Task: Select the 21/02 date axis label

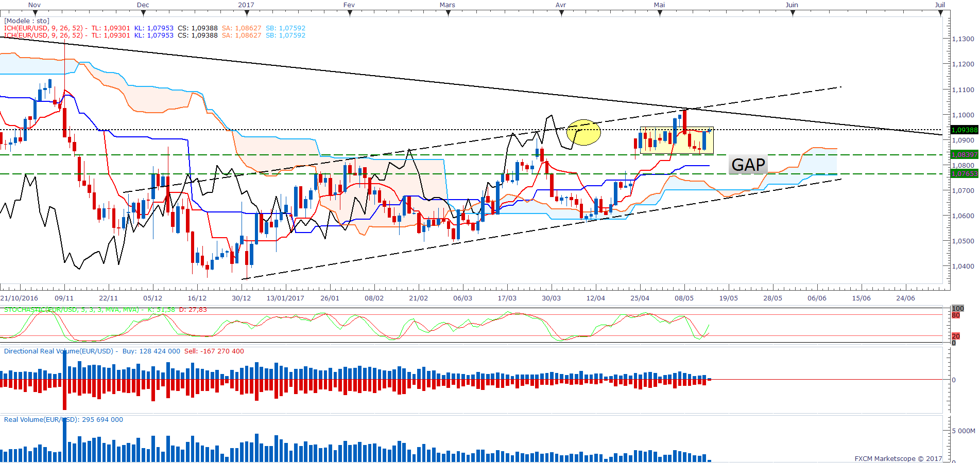Action: 419,298
